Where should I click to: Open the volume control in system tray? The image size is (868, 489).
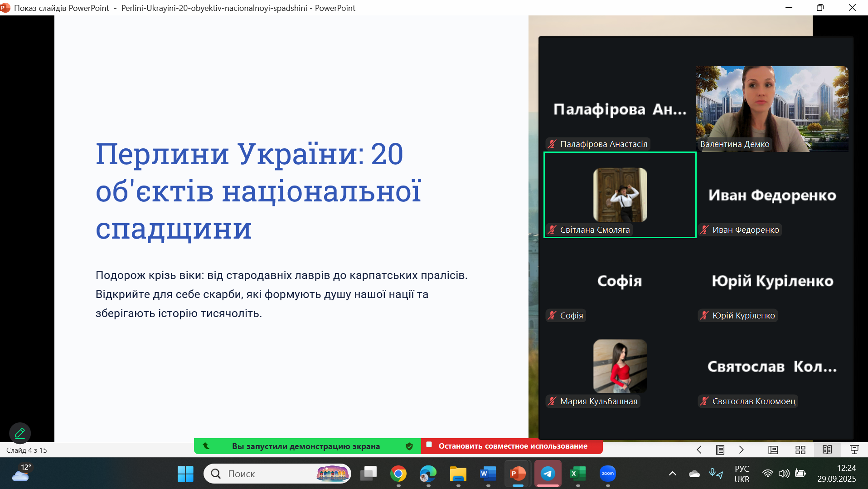point(784,474)
